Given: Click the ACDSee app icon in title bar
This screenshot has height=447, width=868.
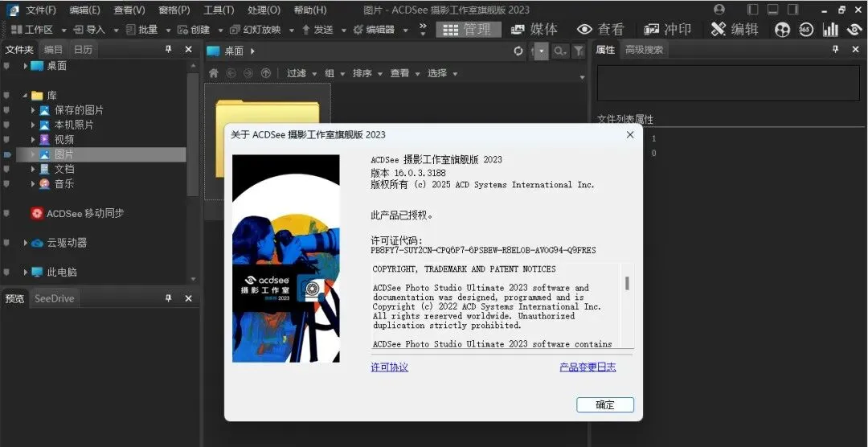Looking at the screenshot, I should 12,10.
